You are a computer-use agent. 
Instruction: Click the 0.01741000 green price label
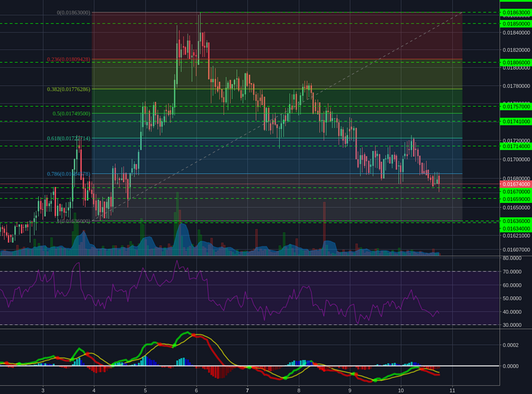tap(515, 121)
